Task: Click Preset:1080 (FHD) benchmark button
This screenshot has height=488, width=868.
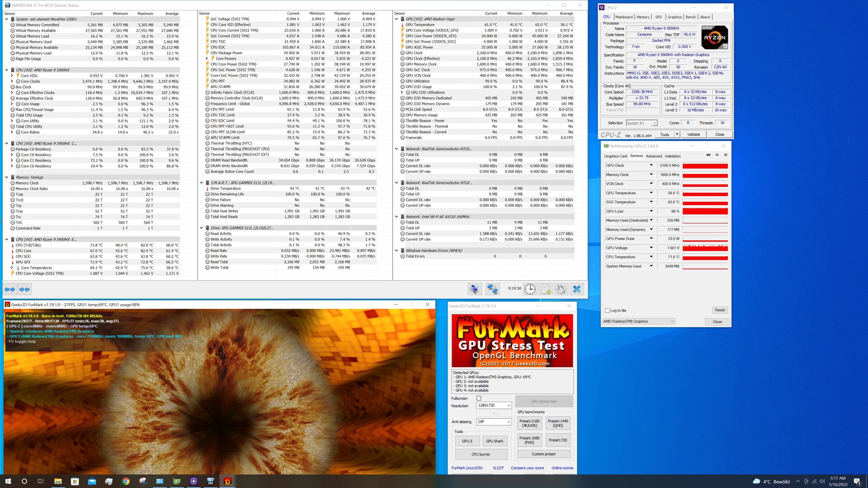Action: [x=529, y=440]
